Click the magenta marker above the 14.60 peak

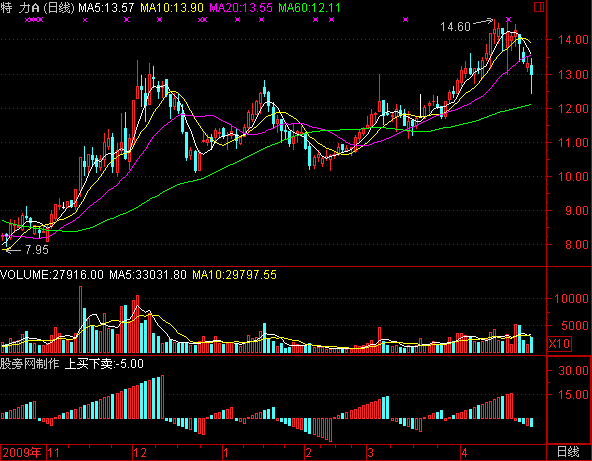509,19
